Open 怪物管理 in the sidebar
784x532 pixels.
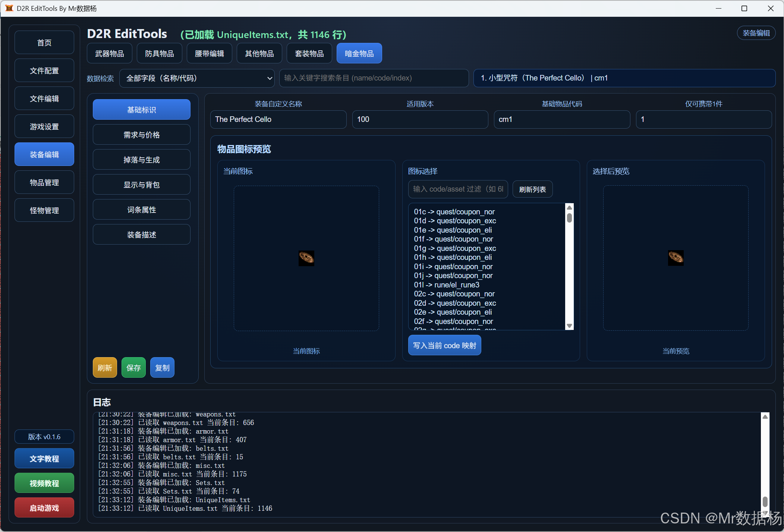tap(44, 211)
